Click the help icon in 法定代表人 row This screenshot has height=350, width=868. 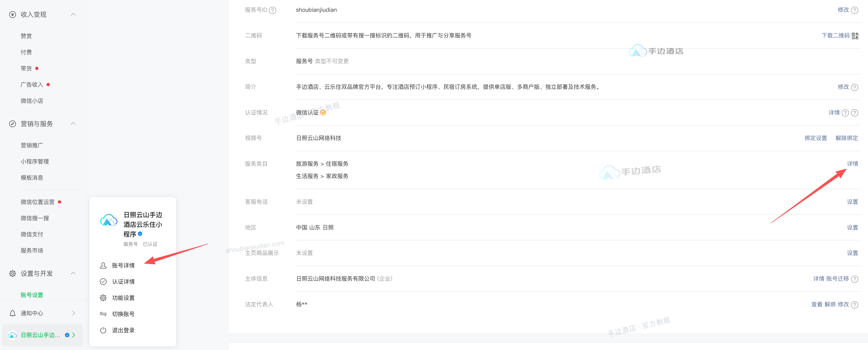[x=854, y=304]
